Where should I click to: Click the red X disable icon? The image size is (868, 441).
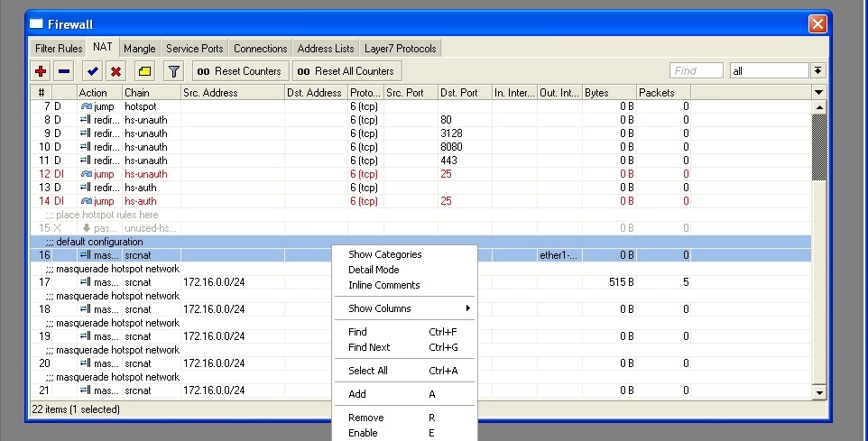tap(115, 71)
